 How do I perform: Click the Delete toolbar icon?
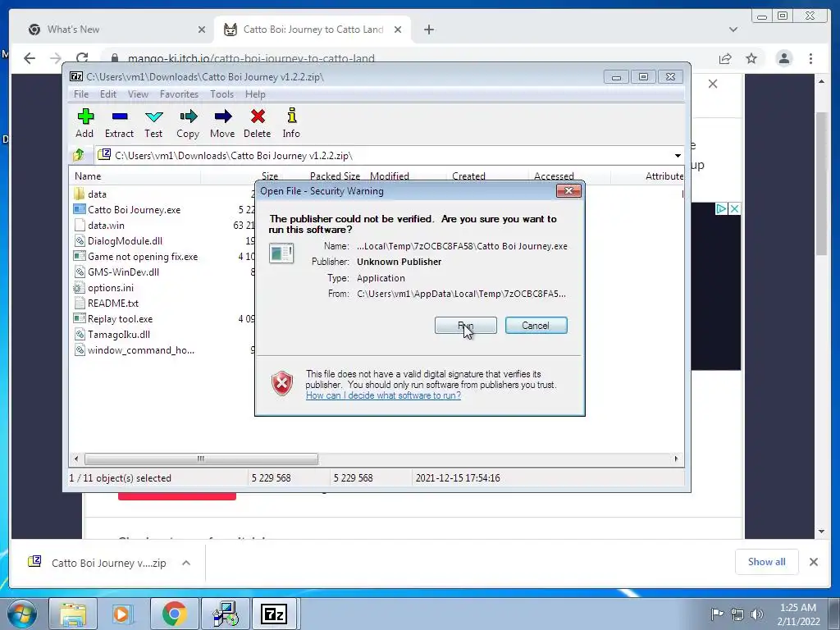pos(257,123)
